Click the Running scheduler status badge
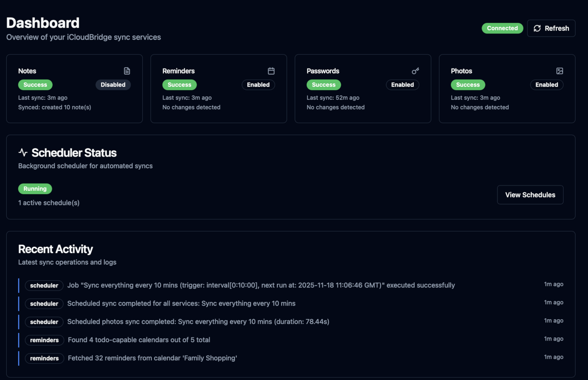 pyautogui.click(x=35, y=189)
